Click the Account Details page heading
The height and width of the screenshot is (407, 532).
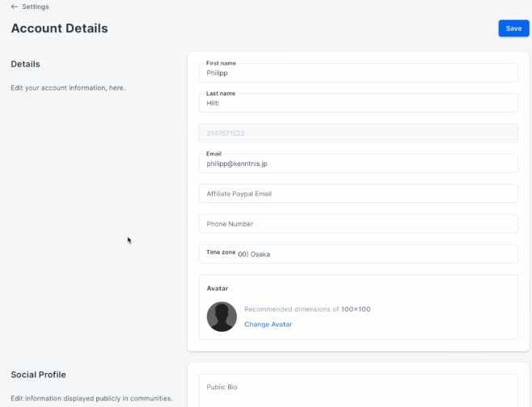pyautogui.click(x=59, y=28)
